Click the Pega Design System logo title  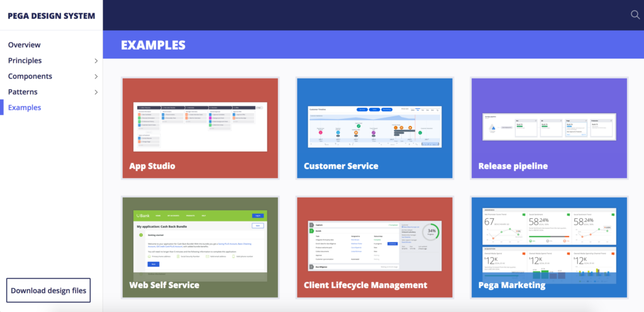[52, 16]
